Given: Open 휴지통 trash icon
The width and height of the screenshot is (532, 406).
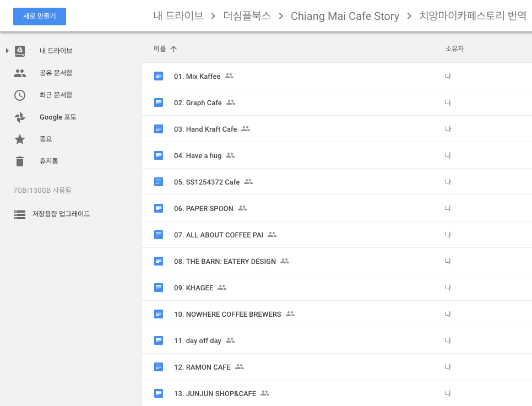Looking at the screenshot, I should pos(20,161).
